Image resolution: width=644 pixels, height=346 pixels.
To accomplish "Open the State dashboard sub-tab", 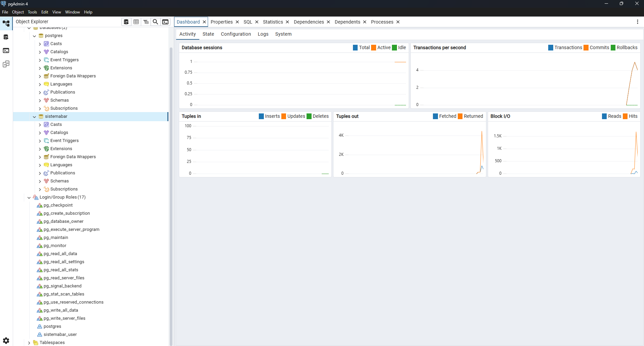I will [x=208, y=34].
